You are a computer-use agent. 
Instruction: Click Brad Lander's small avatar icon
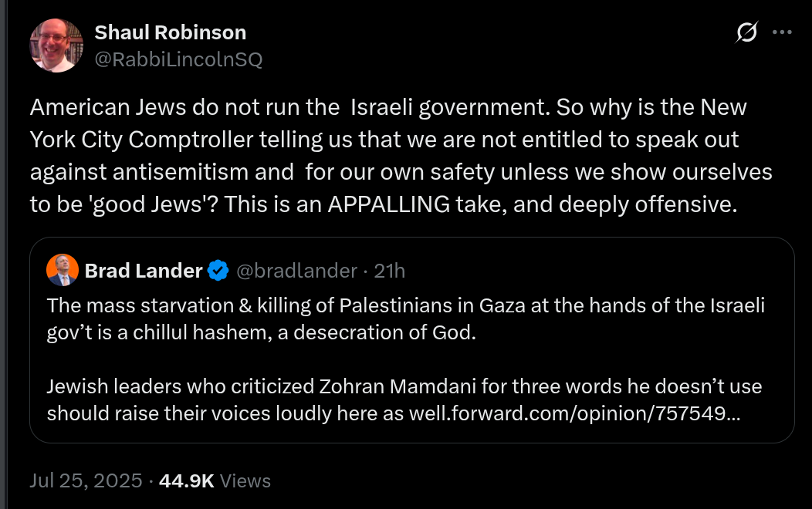click(63, 270)
